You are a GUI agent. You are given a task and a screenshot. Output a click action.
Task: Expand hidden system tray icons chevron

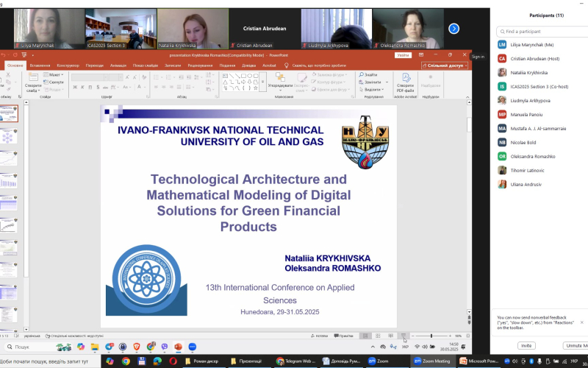pos(373,347)
